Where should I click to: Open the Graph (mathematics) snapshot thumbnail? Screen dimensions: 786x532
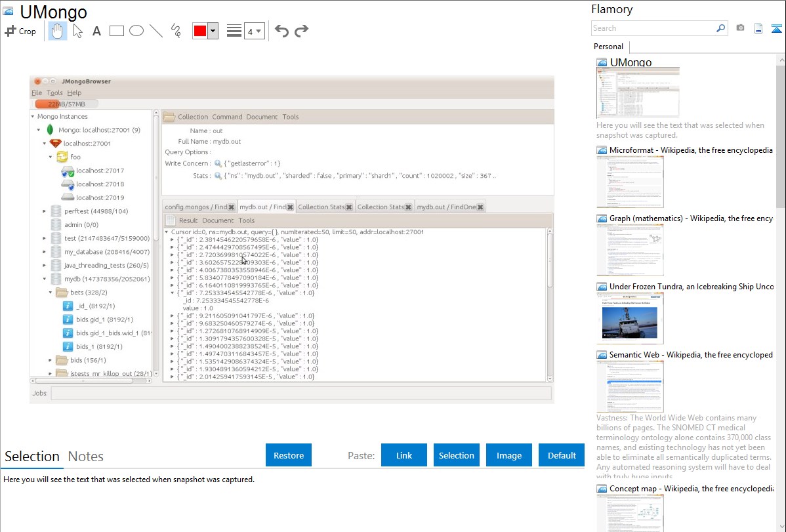[630, 249]
